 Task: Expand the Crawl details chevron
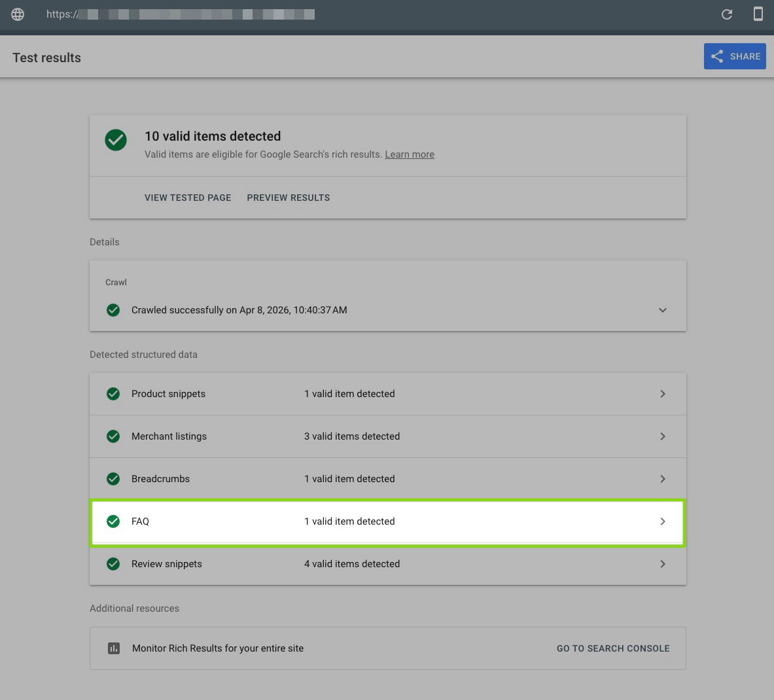662,310
